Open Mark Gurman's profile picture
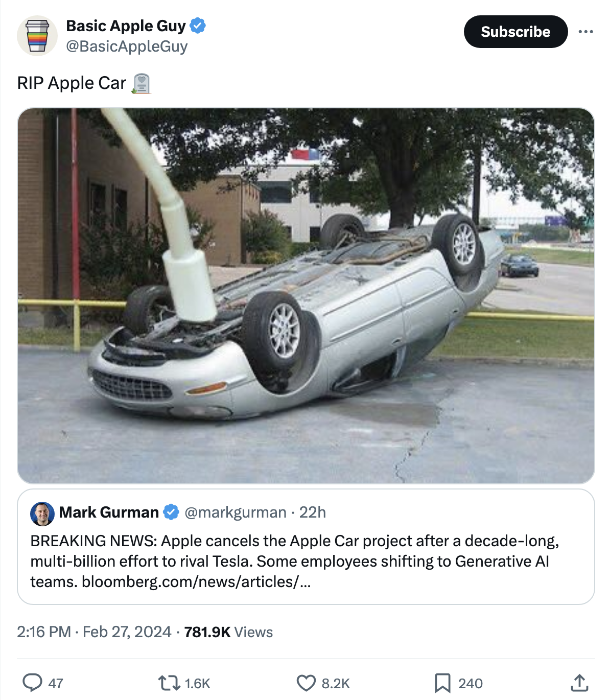The image size is (609, 700). pos(42,514)
